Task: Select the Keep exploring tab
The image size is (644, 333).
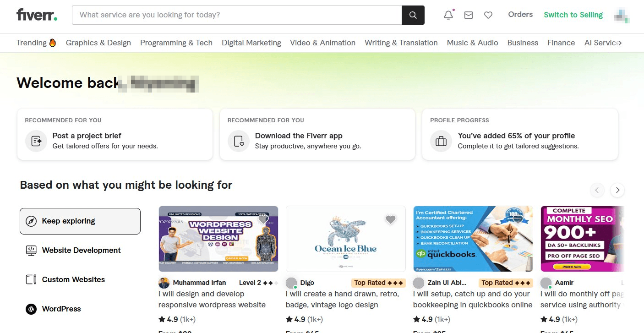Action: (80, 221)
